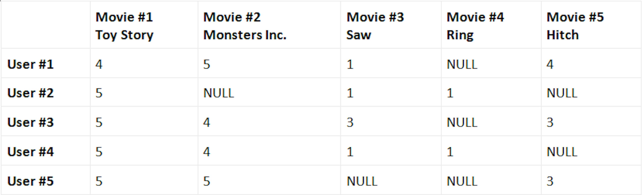Screen dimensions: 644x195
Task: Select the Movie #2 Monsters Inc. header cell
Action: click(269, 25)
